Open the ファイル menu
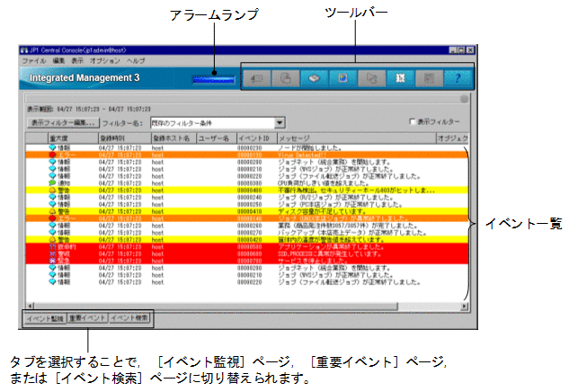Screen dimensions: 569x392 (x=34, y=61)
